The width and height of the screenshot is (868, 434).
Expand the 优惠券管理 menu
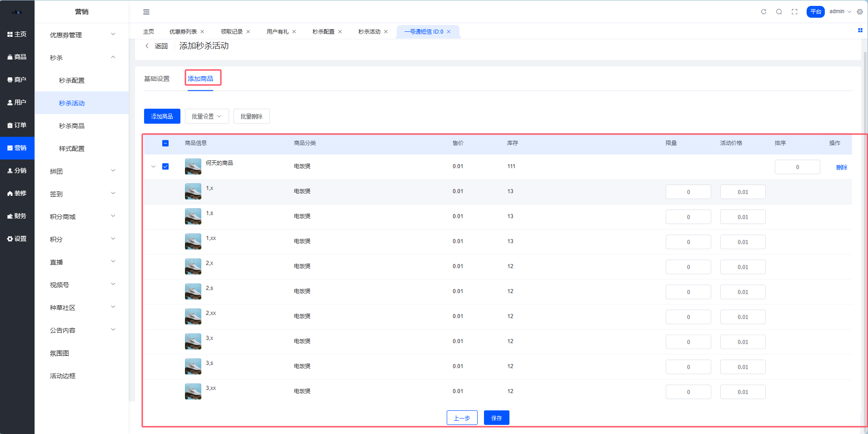point(82,35)
